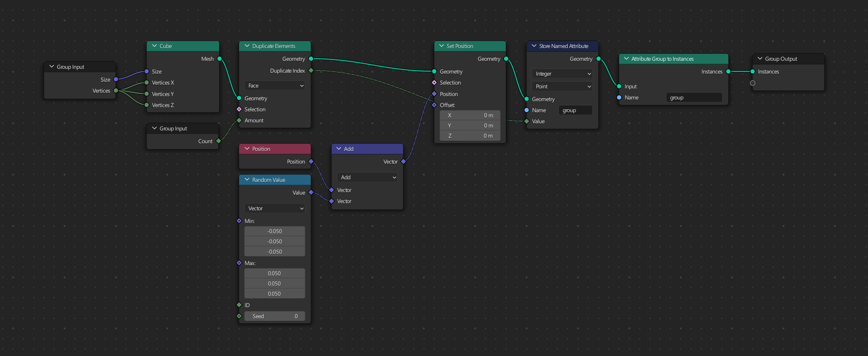Open the Point domain dropdown
The image size is (868, 356).
click(x=562, y=86)
